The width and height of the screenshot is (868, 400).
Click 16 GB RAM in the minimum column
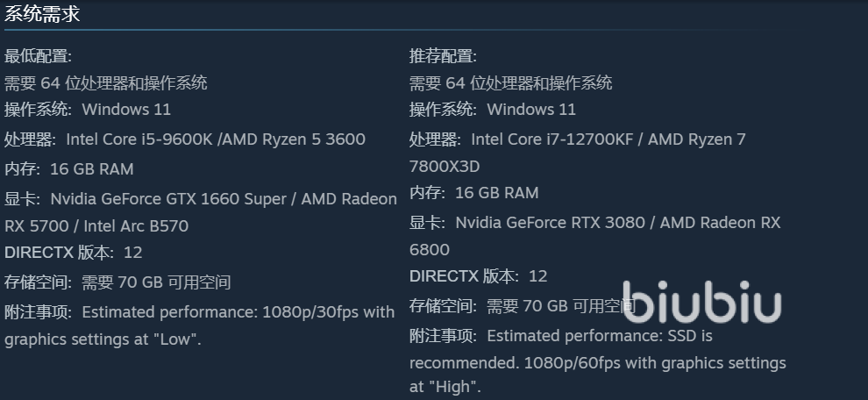(x=91, y=168)
